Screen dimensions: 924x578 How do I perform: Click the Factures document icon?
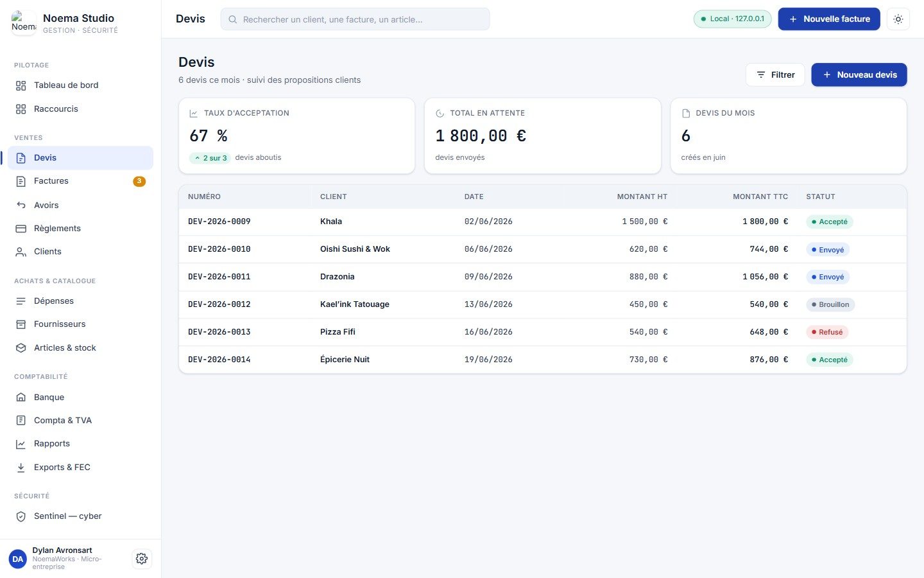[21, 181]
